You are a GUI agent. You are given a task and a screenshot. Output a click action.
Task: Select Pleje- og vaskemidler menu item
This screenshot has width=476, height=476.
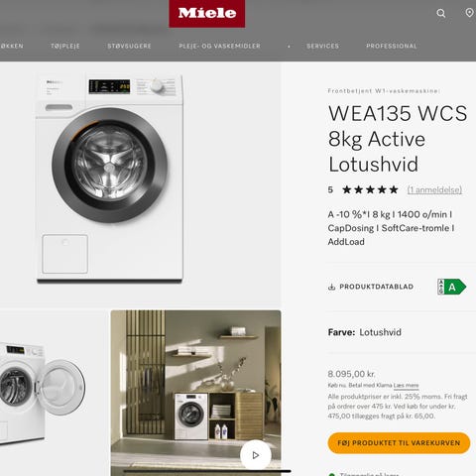tap(220, 46)
